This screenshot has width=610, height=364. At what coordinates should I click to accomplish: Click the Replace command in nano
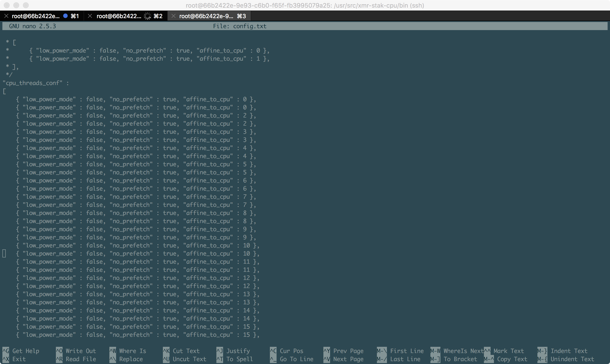pos(131,359)
